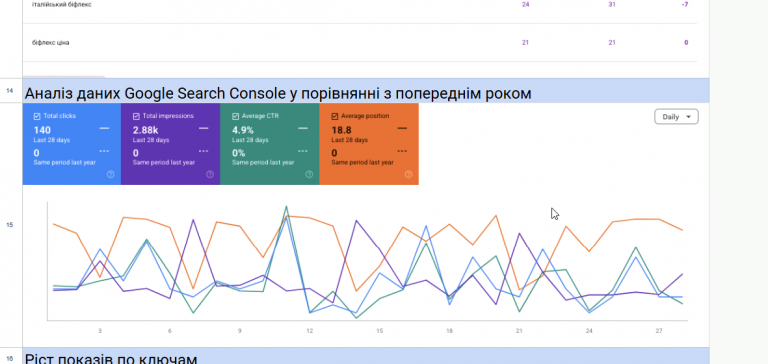This screenshot has height=364, width=768.
Task: Open help icon on Average position card
Action: point(408,174)
